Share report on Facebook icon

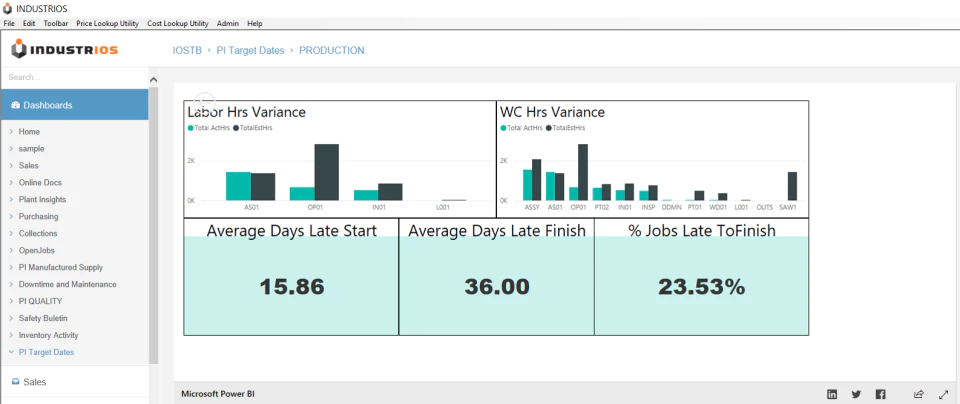880,394
